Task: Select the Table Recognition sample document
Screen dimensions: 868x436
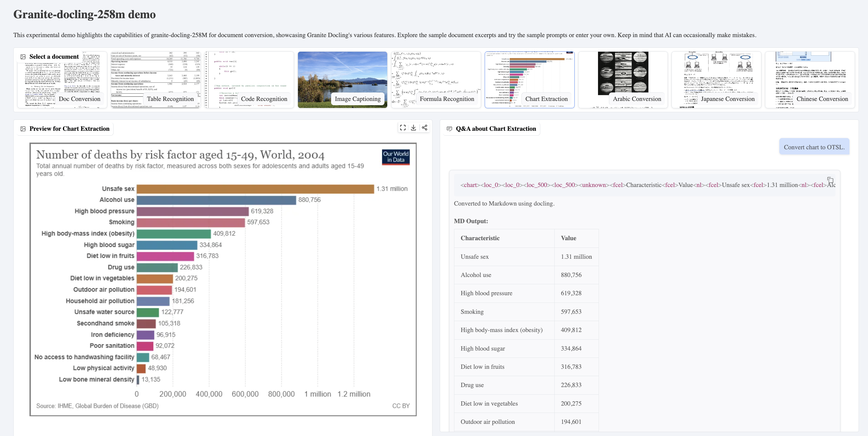Action: coord(155,80)
